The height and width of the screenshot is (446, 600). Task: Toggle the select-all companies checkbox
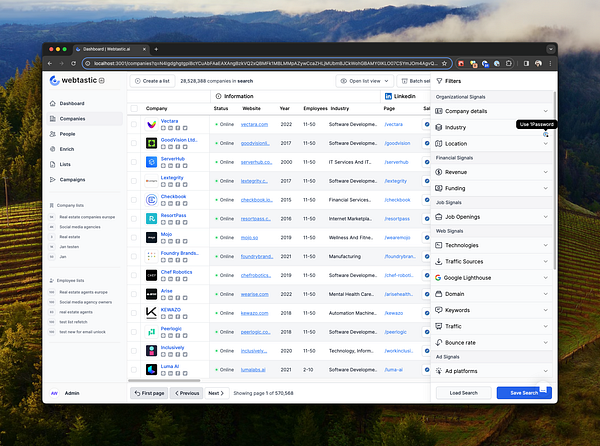(x=134, y=109)
